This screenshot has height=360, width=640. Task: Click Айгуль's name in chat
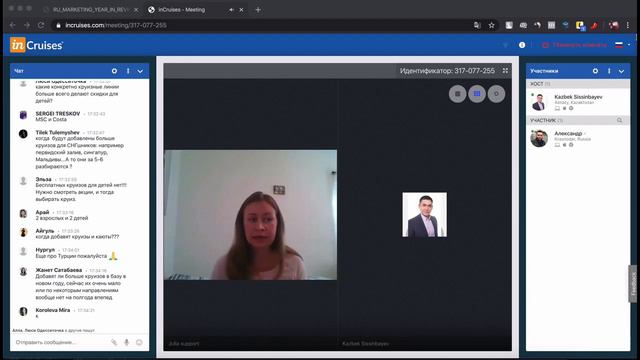click(44, 231)
